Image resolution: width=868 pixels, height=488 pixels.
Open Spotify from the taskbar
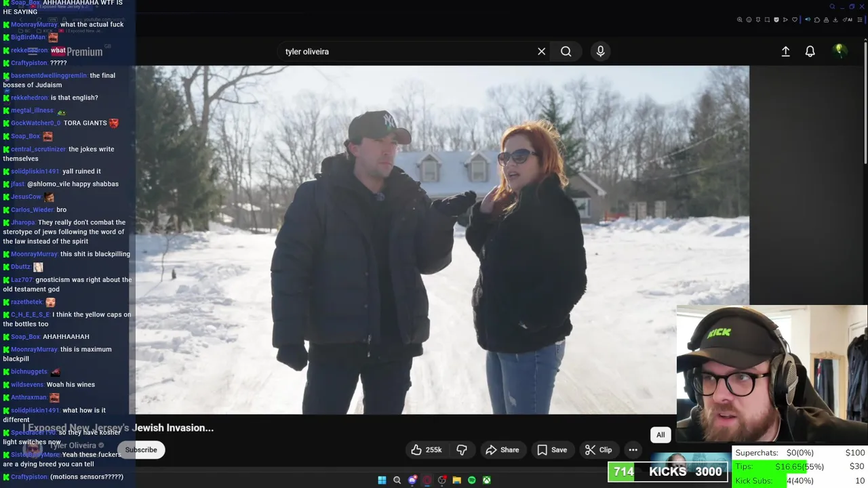[471, 480]
